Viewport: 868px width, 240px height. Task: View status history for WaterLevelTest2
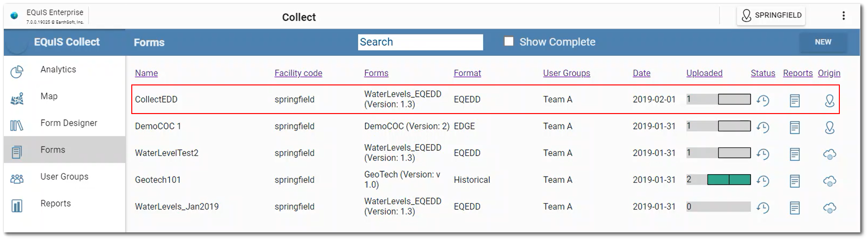(x=763, y=154)
